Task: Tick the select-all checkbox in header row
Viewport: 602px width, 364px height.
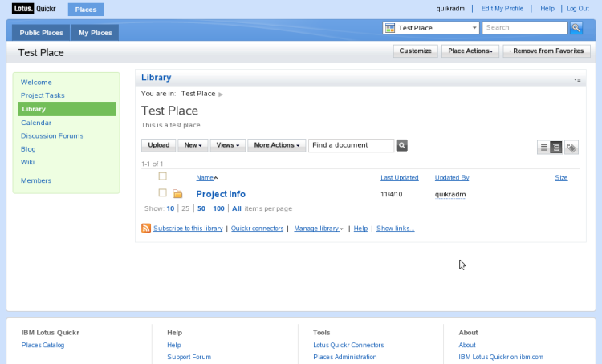Action: point(163,176)
